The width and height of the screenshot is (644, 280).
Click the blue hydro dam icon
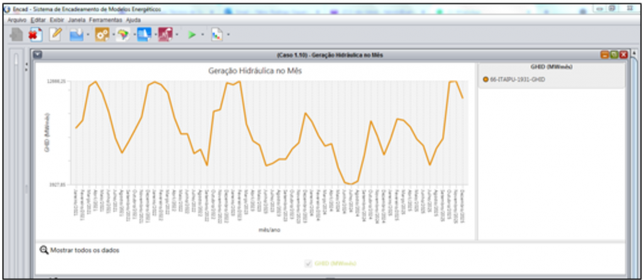coord(144,35)
